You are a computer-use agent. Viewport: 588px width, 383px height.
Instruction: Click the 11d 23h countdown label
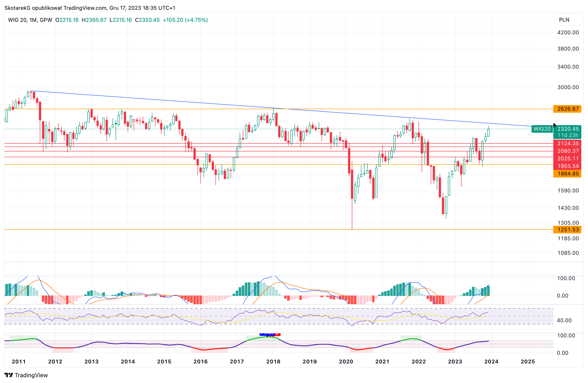pyautogui.click(x=568, y=135)
